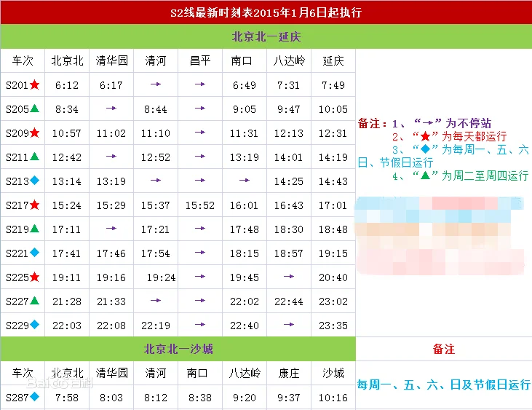Click the 昌平 column header
This screenshot has height=410, width=532.
coord(200,60)
